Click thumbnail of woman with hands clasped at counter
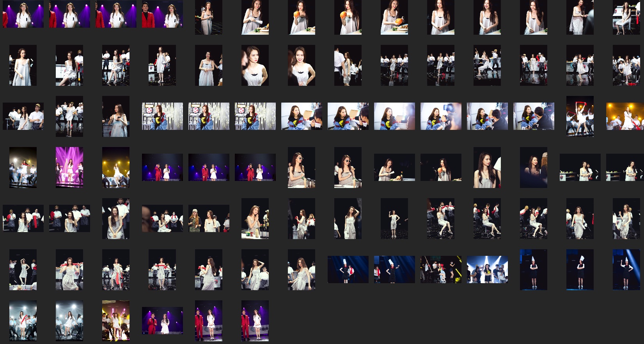 click(255, 218)
